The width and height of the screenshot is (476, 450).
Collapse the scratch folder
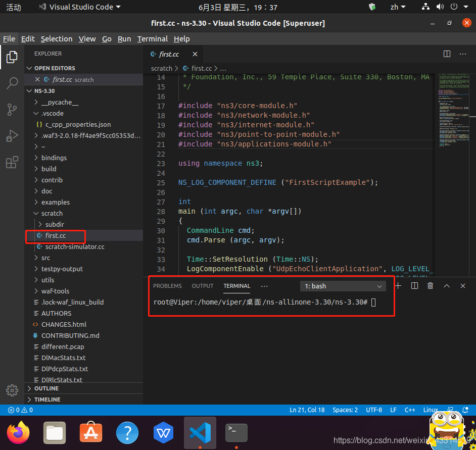(x=52, y=213)
